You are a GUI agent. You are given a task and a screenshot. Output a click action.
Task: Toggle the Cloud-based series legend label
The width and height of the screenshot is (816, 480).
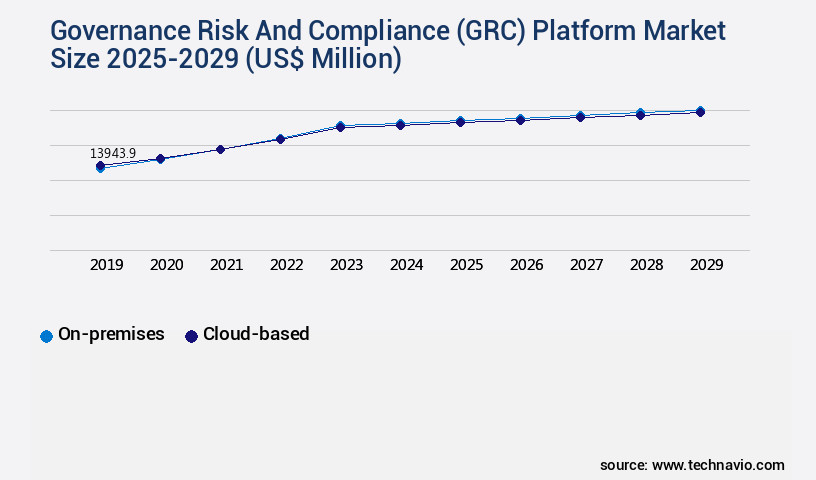256,335
